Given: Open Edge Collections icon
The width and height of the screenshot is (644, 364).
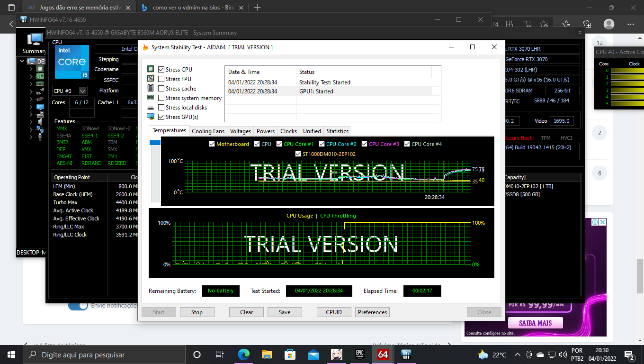Looking at the screenshot, I should tap(587, 24).
